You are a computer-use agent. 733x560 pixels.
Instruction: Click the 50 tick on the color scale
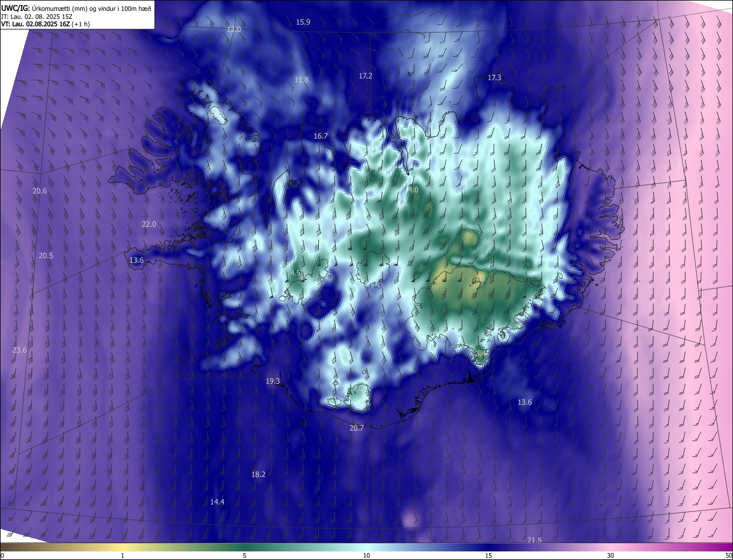click(728, 555)
